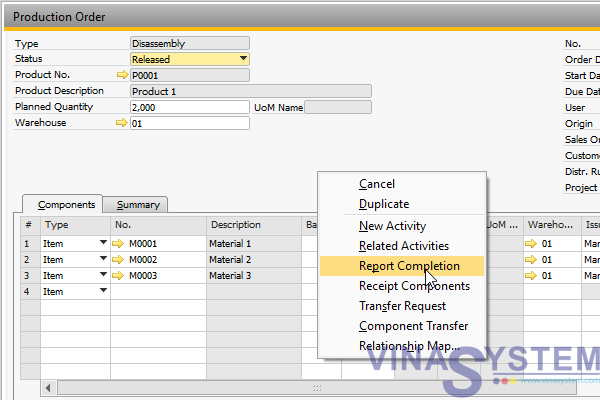Viewport: 600px width, 400px height.
Task: Select row number 1 in components grid
Action: [30, 243]
